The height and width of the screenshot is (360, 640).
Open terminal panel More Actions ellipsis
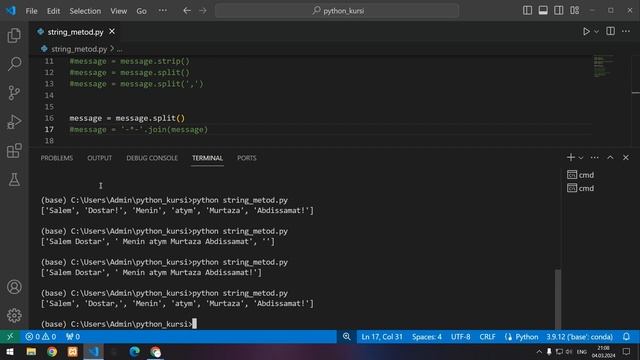[x=594, y=158]
